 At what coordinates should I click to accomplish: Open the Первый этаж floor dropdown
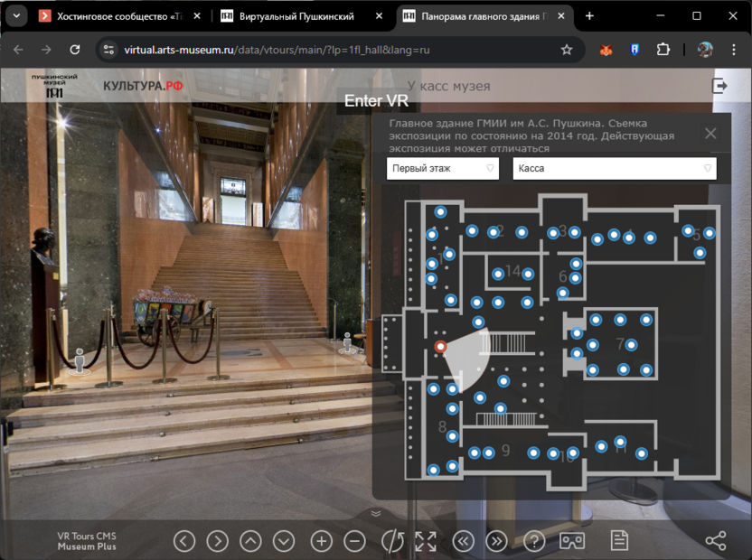(443, 168)
